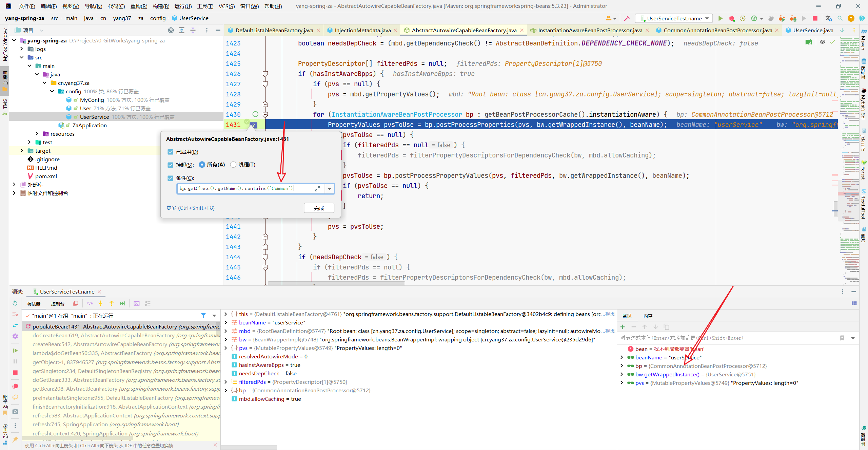The width and height of the screenshot is (868, 450).
Task: Stop the running process with red square
Action: (x=815, y=18)
